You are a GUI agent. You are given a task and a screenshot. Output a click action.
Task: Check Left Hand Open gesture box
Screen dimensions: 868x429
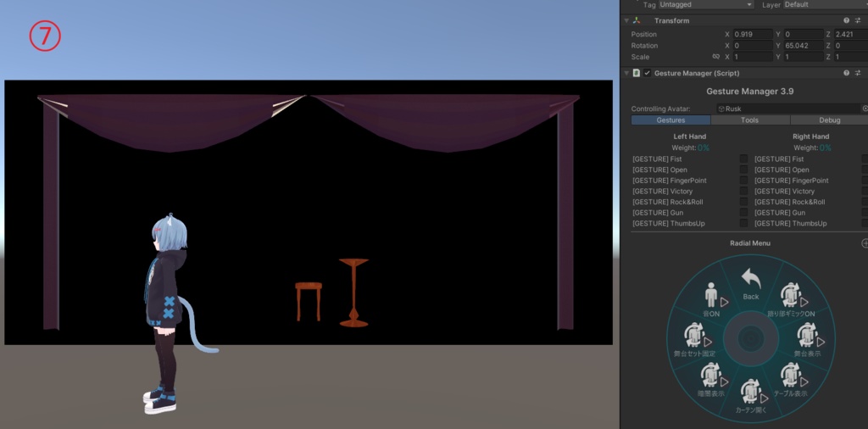coord(743,170)
